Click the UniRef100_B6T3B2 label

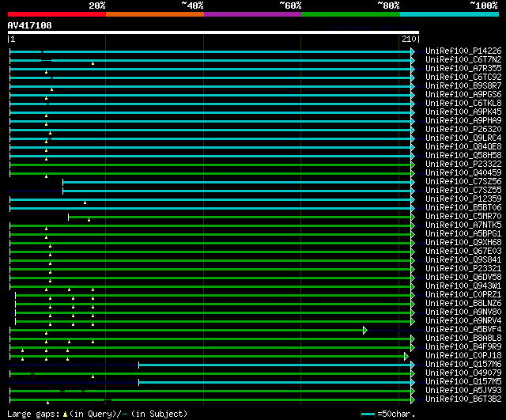click(x=463, y=399)
